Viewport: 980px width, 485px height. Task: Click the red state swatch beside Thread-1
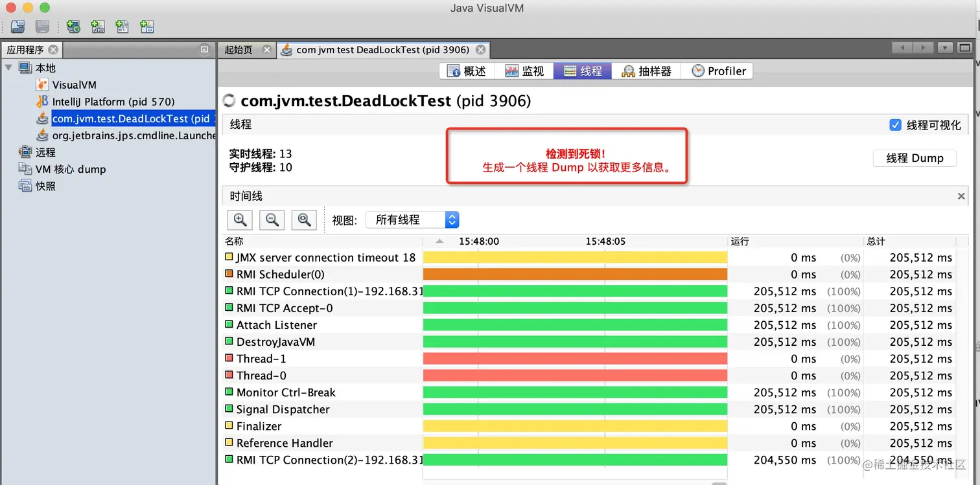[x=229, y=358]
